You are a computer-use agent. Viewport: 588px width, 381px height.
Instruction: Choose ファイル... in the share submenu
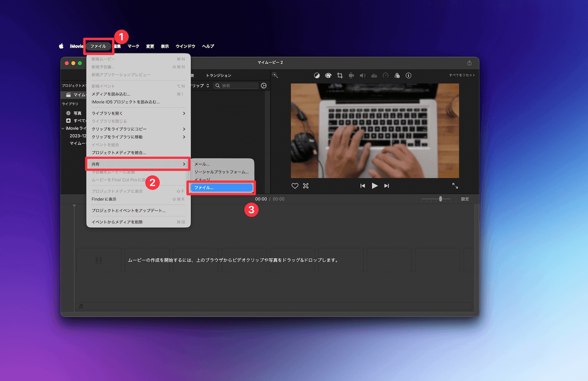[x=222, y=188]
